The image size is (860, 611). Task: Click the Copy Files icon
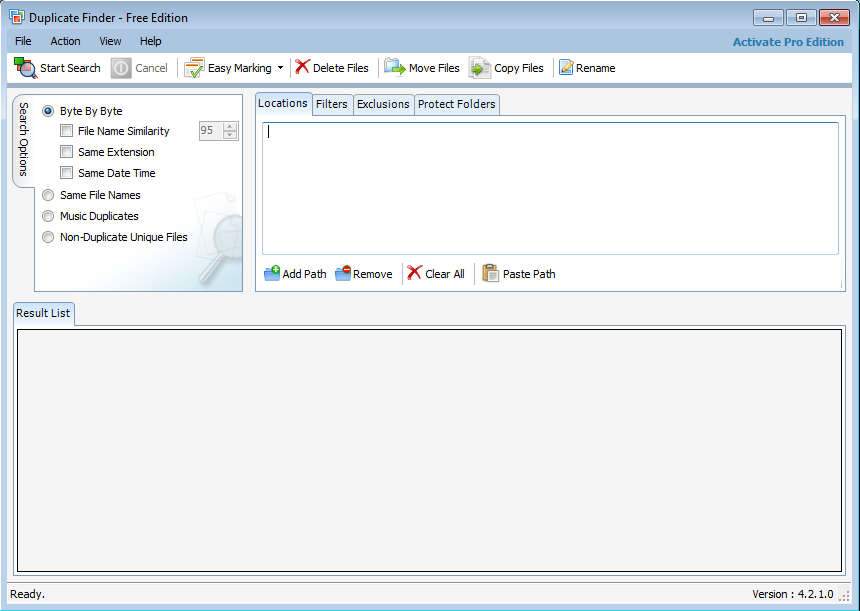coord(480,68)
